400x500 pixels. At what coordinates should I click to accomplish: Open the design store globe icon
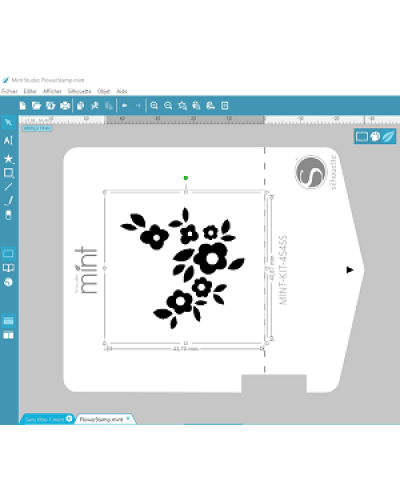[x=8, y=282]
